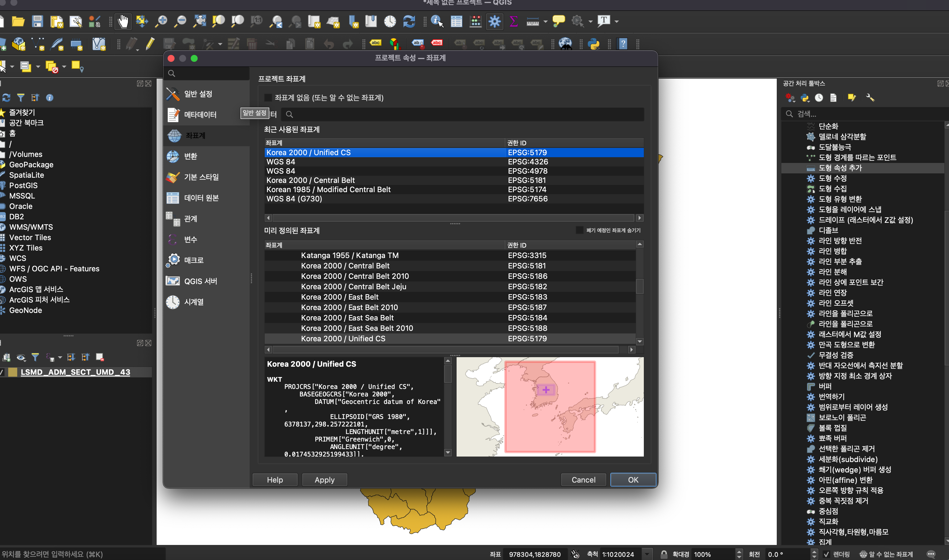The image size is (949, 560).
Task: Click the LSMD_ADM_SECT_UMD_43 layer color swatch
Action: pyautogui.click(x=12, y=372)
